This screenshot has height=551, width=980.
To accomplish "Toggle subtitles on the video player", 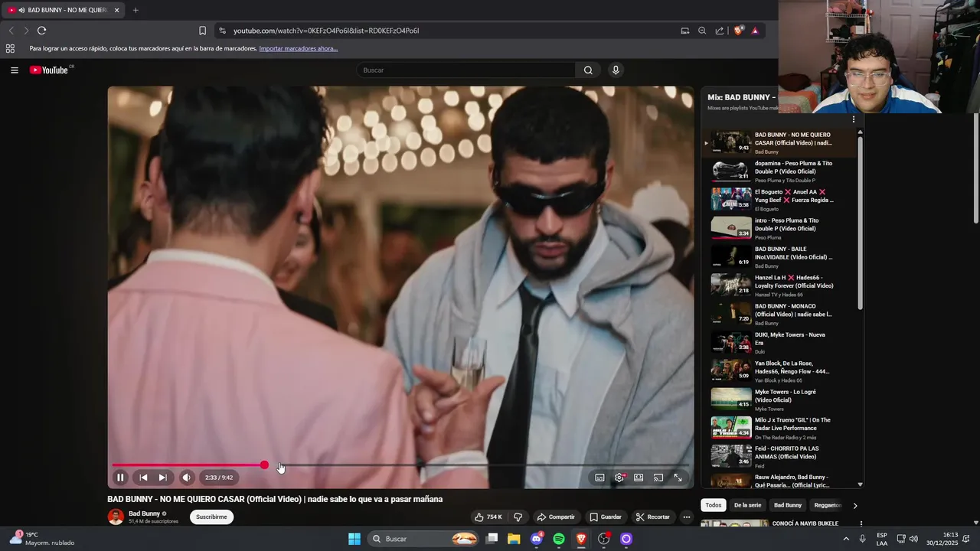I will (x=599, y=478).
